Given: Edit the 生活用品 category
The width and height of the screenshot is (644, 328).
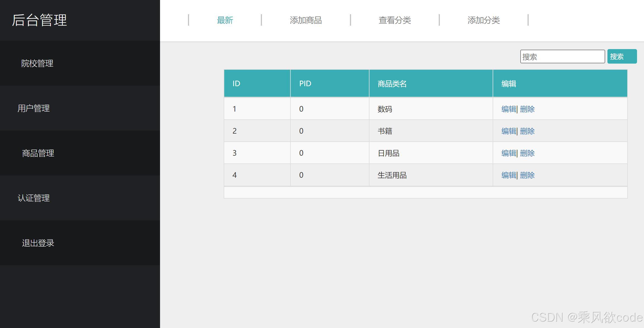Looking at the screenshot, I should (508, 175).
